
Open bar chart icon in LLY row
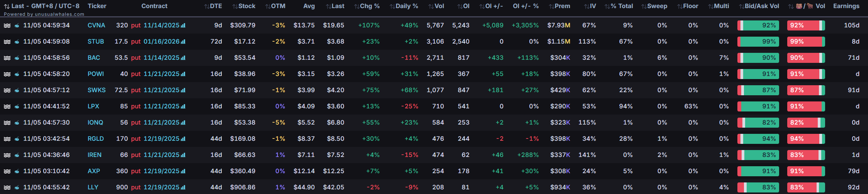[183, 187]
